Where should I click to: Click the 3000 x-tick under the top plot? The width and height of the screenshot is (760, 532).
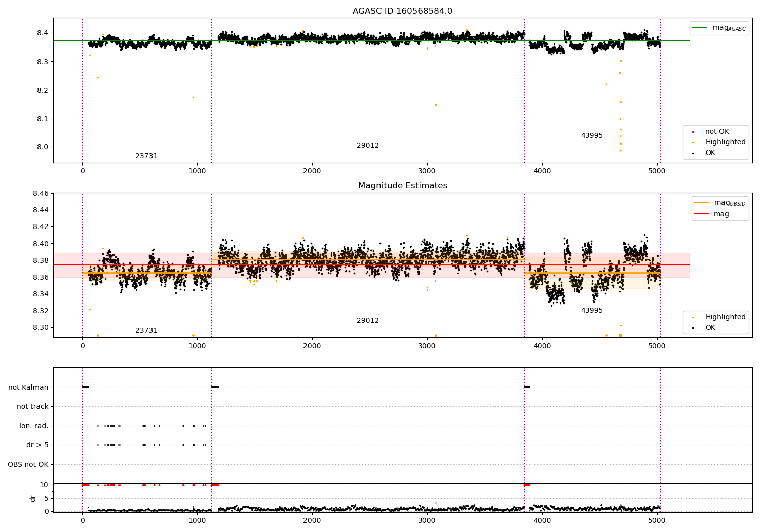point(427,171)
